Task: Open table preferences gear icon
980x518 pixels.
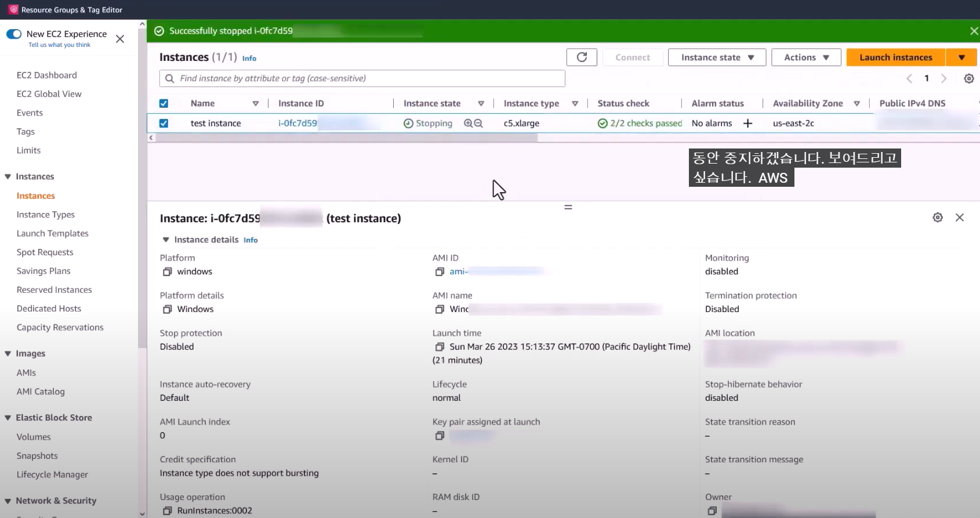Action: 969,78
